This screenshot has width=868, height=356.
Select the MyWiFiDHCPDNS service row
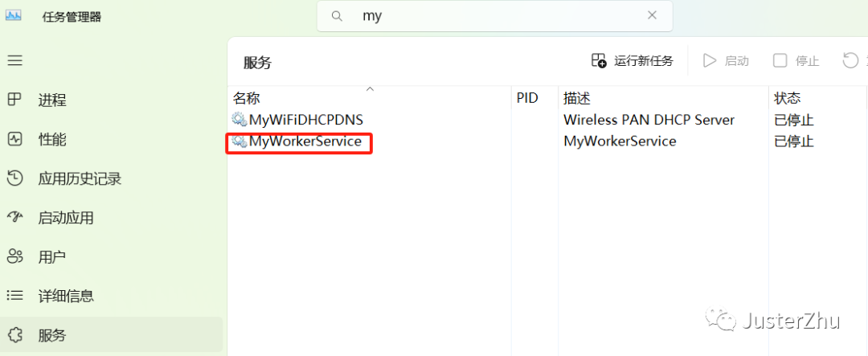point(547,120)
